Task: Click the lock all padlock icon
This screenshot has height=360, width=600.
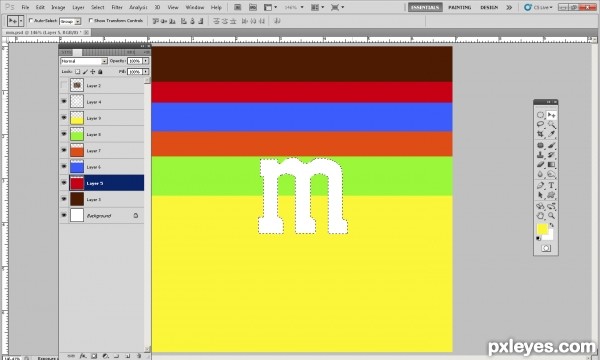Action: pyautogui.click(x=100, y=72)
